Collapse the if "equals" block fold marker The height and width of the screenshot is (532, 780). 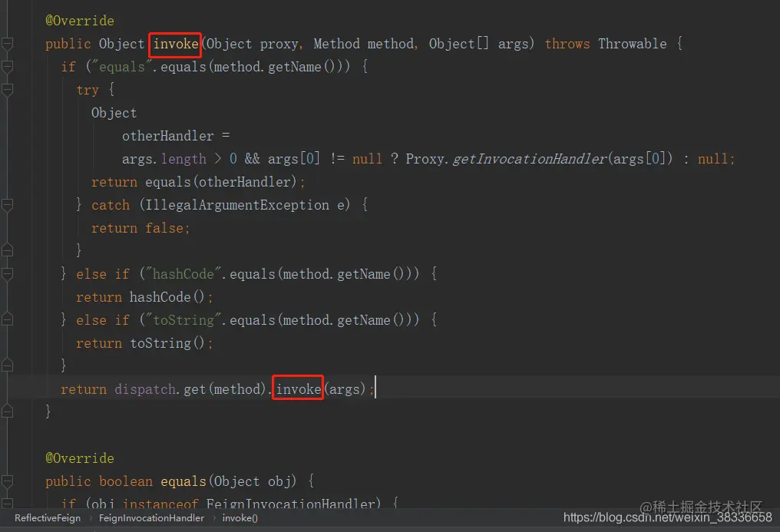(x=7, y=67)
